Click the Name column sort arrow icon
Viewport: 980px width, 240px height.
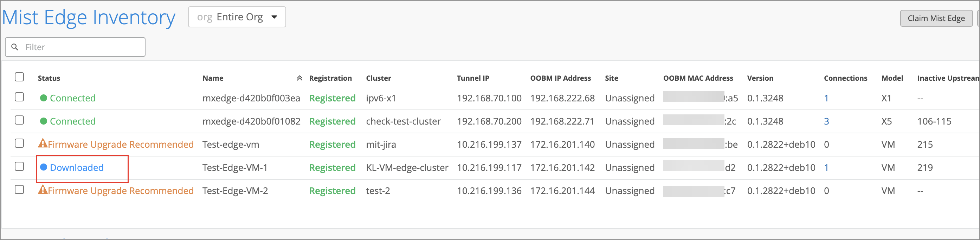pos(299,78)
